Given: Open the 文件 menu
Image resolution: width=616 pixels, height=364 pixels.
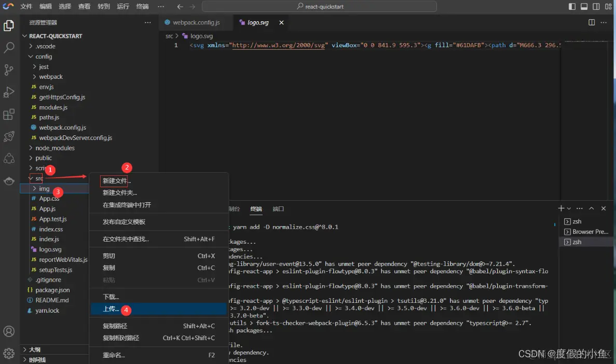Looking at the screenshot, I should [x=26, y=6].
